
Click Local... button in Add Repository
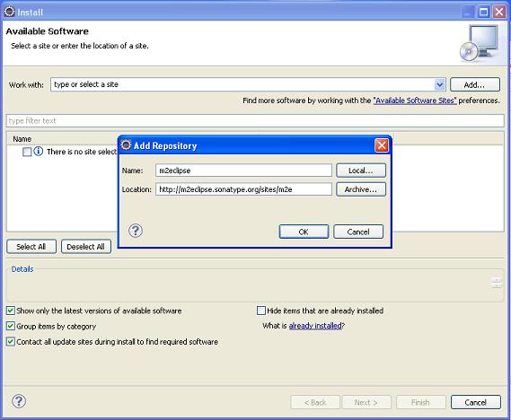point(361,171)
